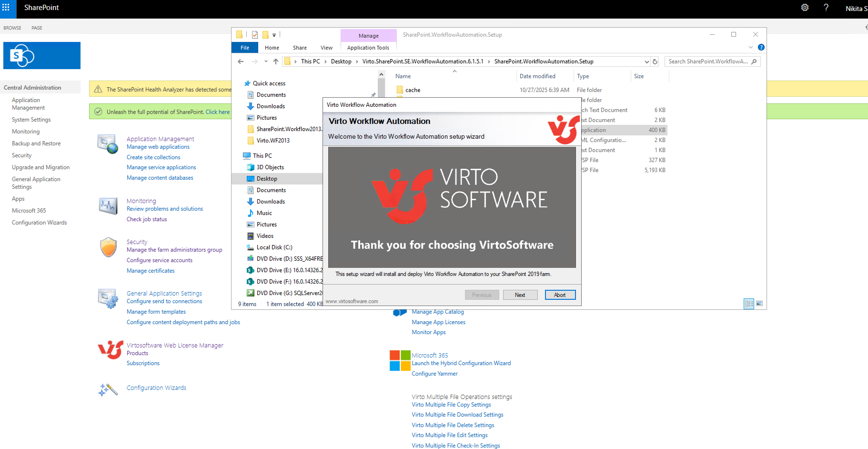Select the Monitoring icon in Central Administration
Viewport: 868px width, 449px height.
pyautogui.click(x=108, y=206)
